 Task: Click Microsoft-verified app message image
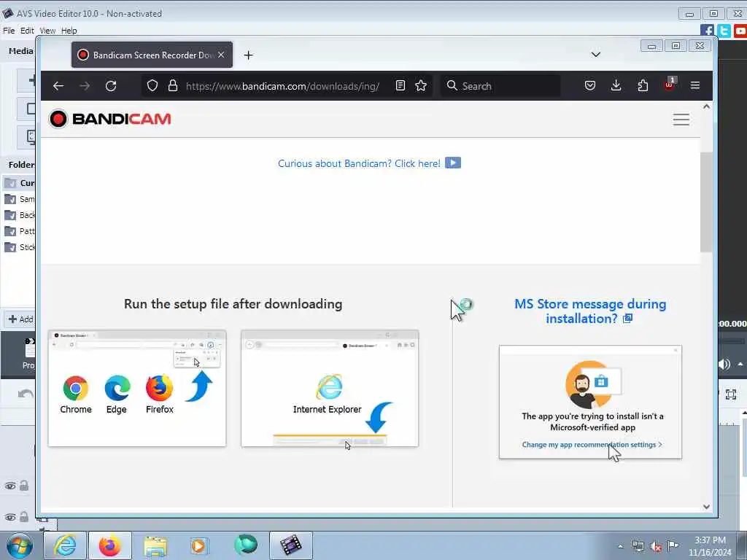coord(590,402)
